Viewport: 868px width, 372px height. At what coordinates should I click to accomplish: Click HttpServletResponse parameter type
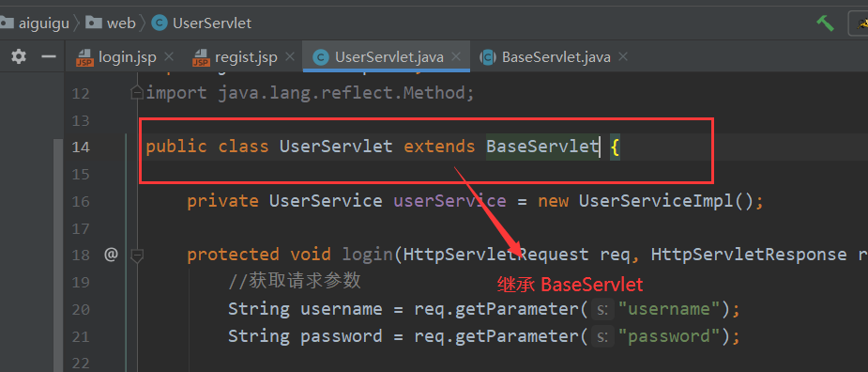coord(749,255)
